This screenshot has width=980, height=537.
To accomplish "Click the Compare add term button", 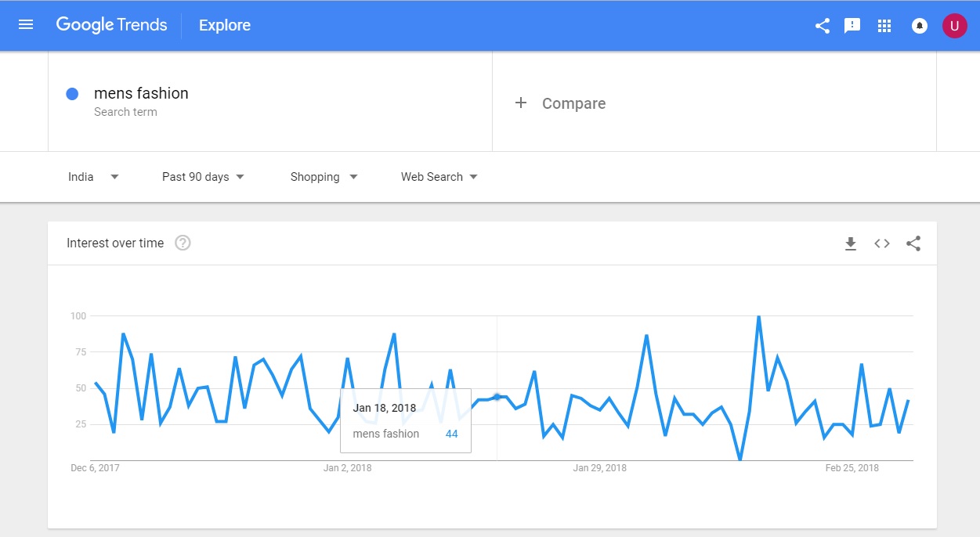I will (560, 103).
